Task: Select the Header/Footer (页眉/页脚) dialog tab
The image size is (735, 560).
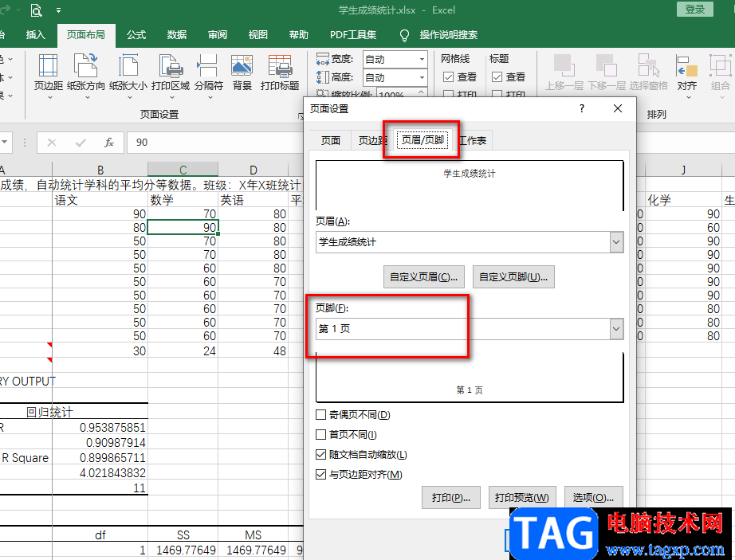Action: coord(423,140)
